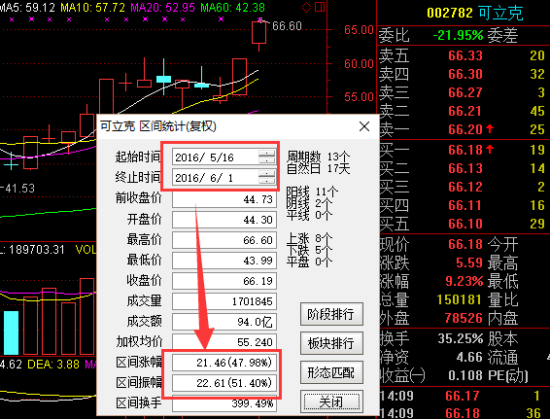Close the 区间统计 dialog with the X
The width and height of the screenshot is (550, 419).
(364, 126)
